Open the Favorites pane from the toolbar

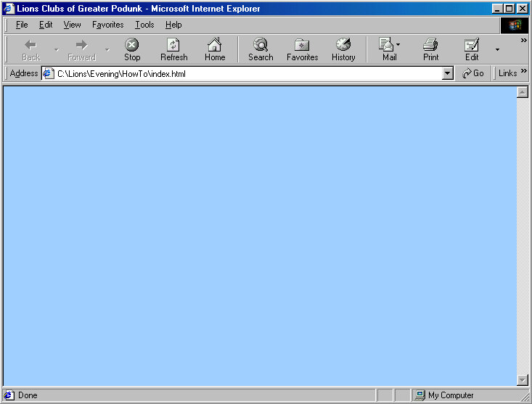click(x=303, y=49)
